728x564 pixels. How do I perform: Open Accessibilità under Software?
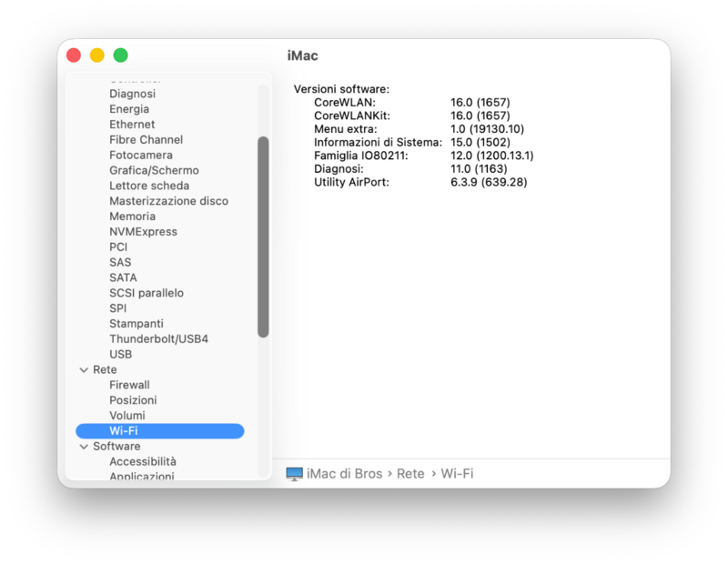click(143, 461)
